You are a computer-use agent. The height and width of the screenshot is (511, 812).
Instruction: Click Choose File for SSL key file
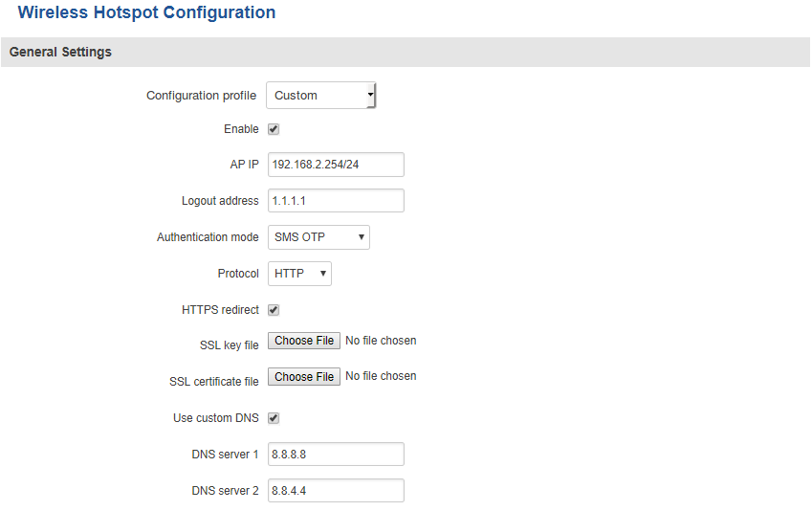tap(304, 341)
